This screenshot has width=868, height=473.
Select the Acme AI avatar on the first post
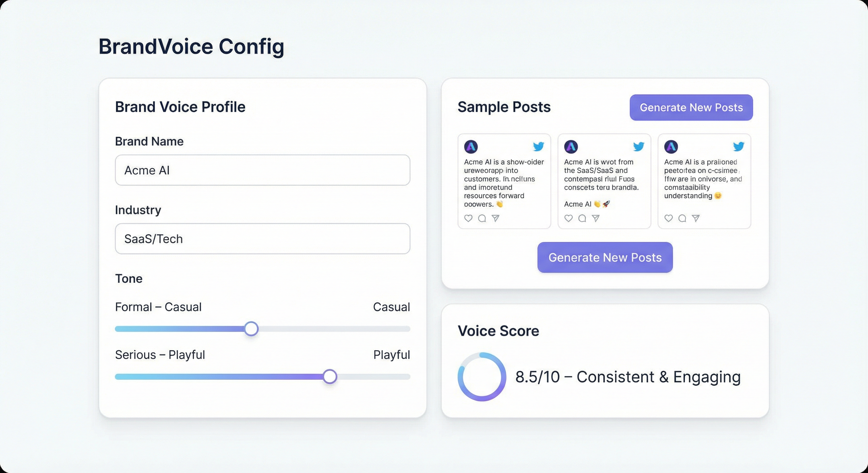point(471,147)
